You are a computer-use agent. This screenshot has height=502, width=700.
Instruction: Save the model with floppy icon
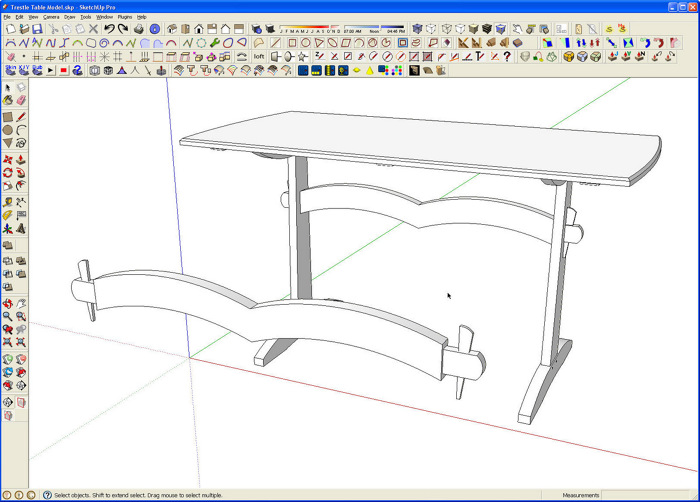(x=38, y=29)
